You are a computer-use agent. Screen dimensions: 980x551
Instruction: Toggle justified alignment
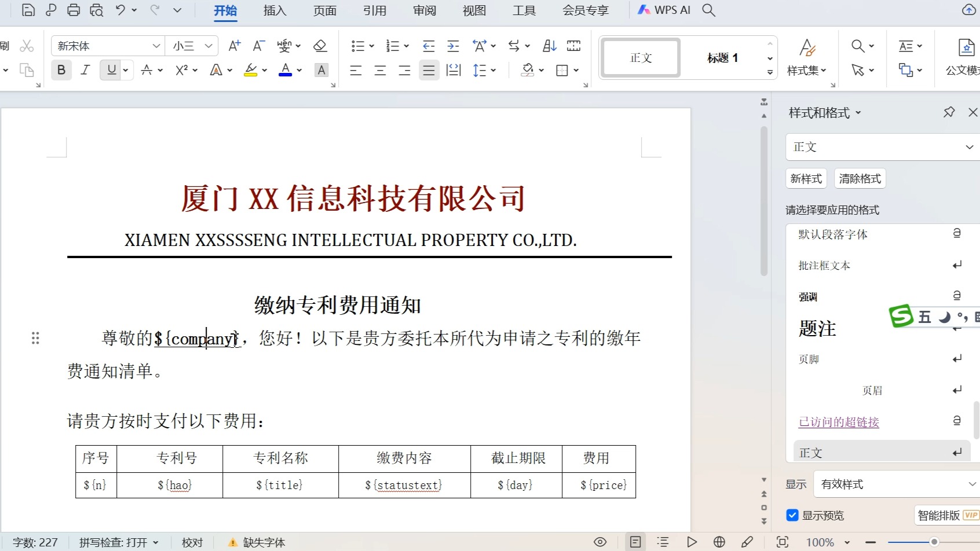tap(429, 70)
